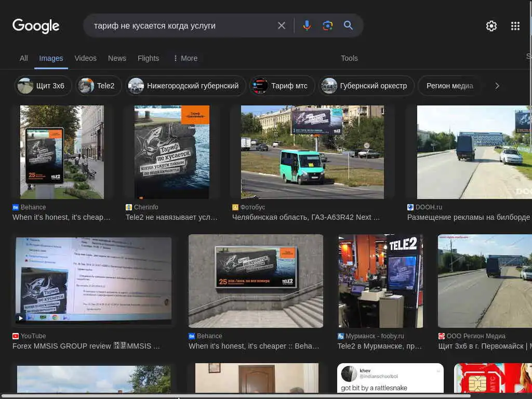
Task: Open the News tab
Action: [x=117, y=58]
